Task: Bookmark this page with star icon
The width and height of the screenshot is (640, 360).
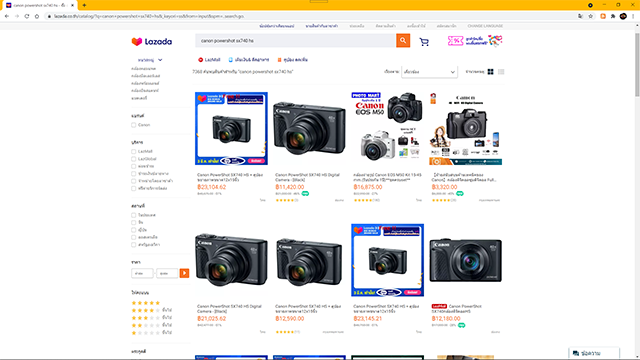Action: 591,16
